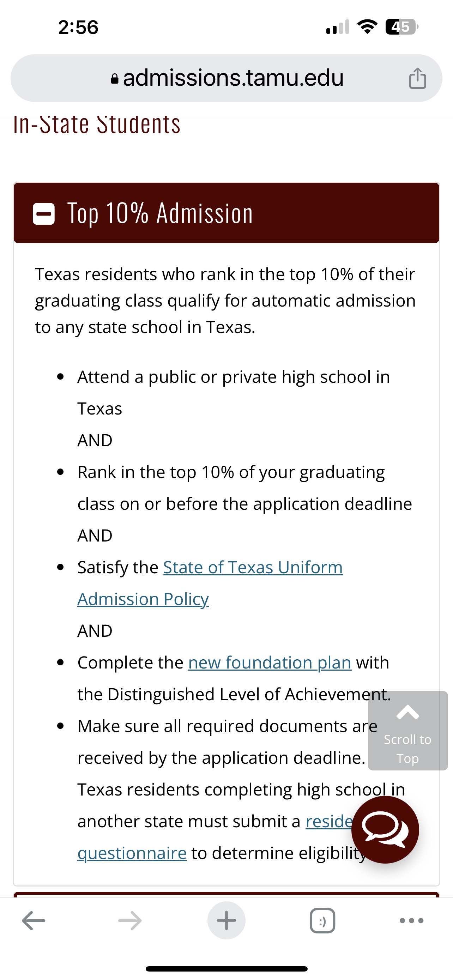The height and width of the screenshot is (980, 453).
Task: Tap the Wi-Fi status icon
Action: coord(367,27)
